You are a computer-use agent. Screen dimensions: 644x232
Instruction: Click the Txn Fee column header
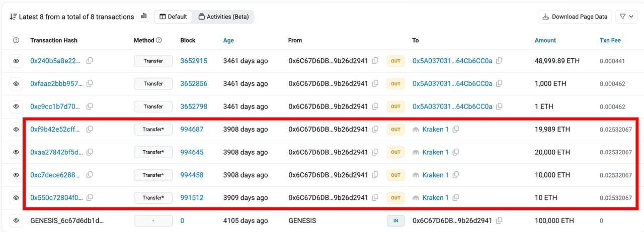[610, 40]
